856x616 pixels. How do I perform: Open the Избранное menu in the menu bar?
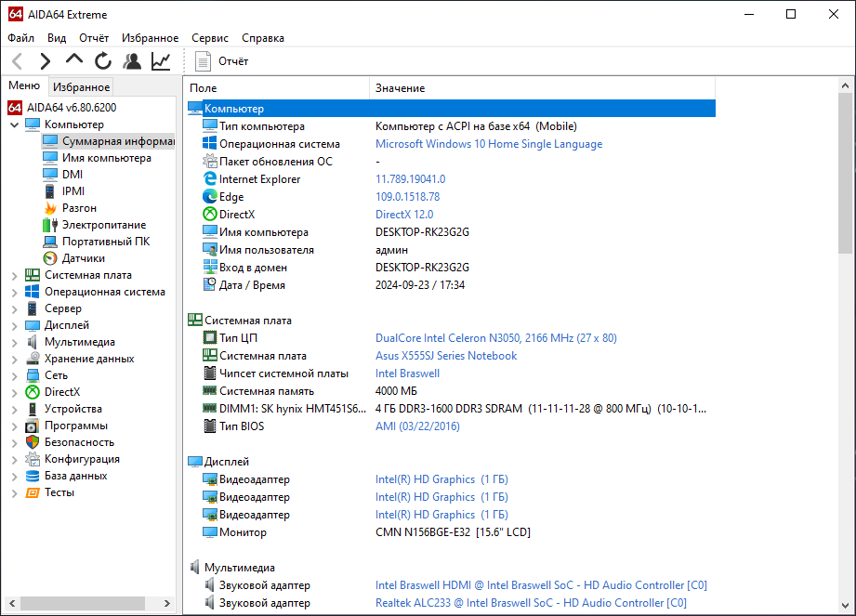[151, 38]
